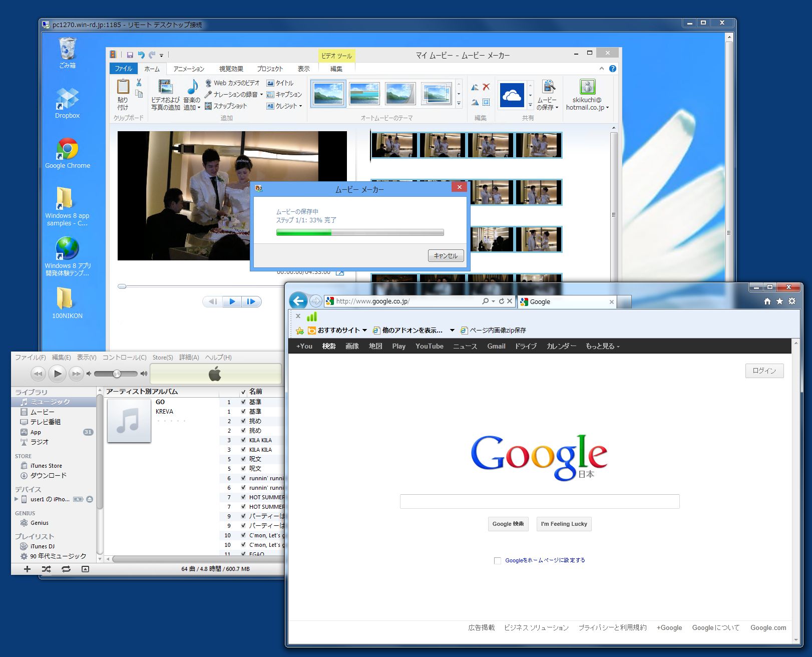Screen dimensions: 812x657
Task: Uncheck the first 基準 track checkbox
Action: tap(243, 402)
